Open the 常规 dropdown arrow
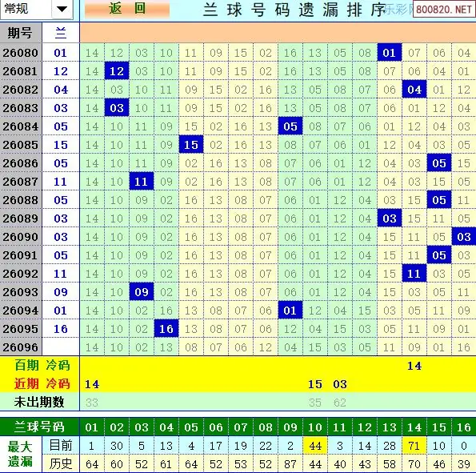This screenshot has height=473, width=476. 62,9
